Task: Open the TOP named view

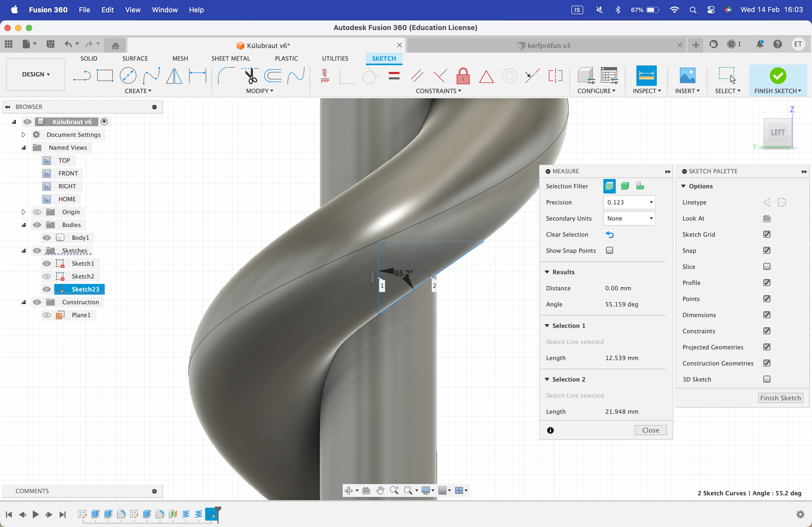Action: tap(64, 160)
